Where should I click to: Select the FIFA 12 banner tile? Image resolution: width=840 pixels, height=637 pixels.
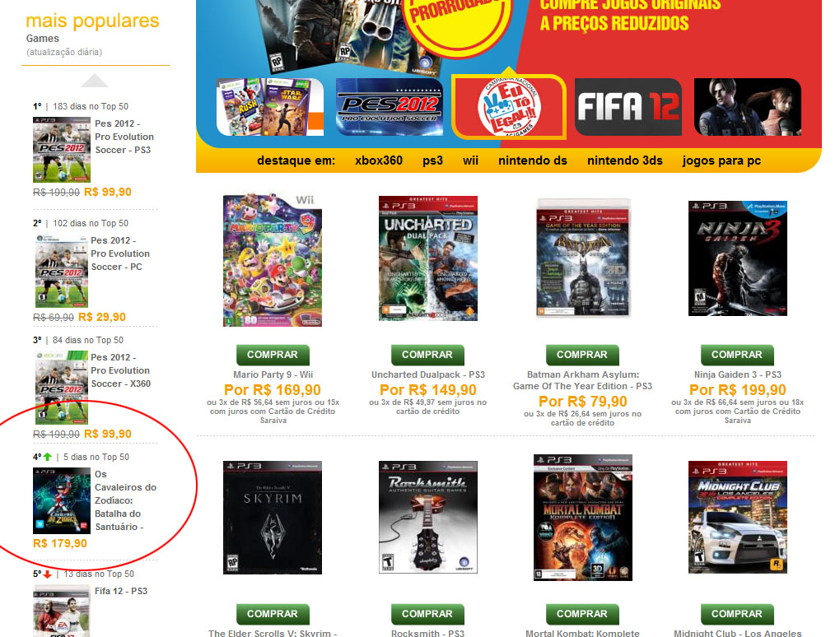(628, 107)
